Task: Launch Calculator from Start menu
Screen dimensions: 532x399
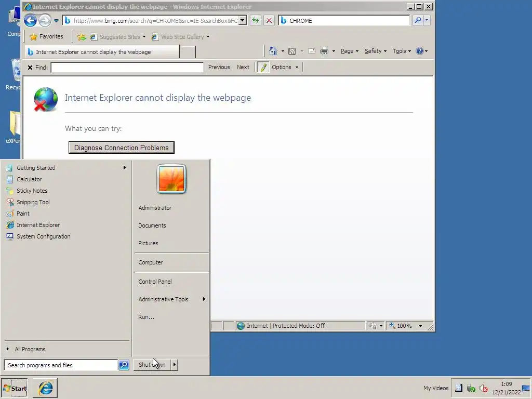Action: [x=66, y=179]
